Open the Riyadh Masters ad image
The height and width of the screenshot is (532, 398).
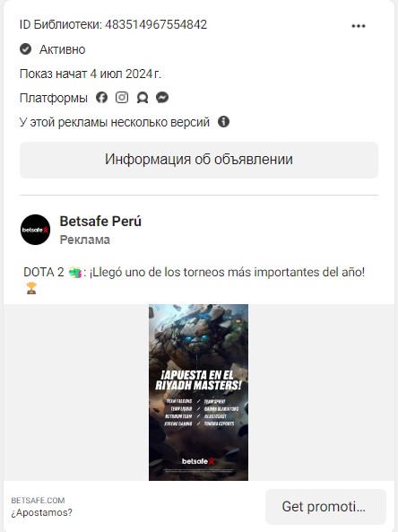(198, 392)
